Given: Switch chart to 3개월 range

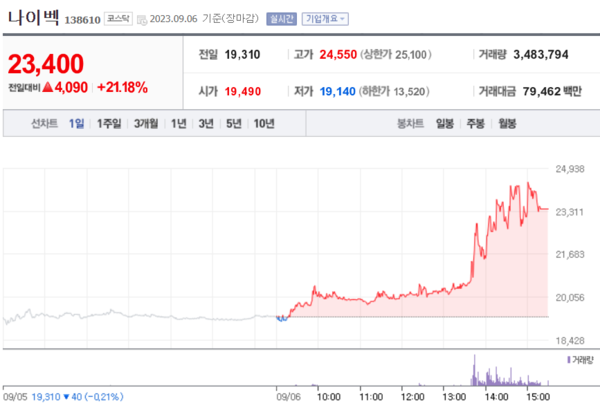Looking at the screenshot, I should point(146,124).
